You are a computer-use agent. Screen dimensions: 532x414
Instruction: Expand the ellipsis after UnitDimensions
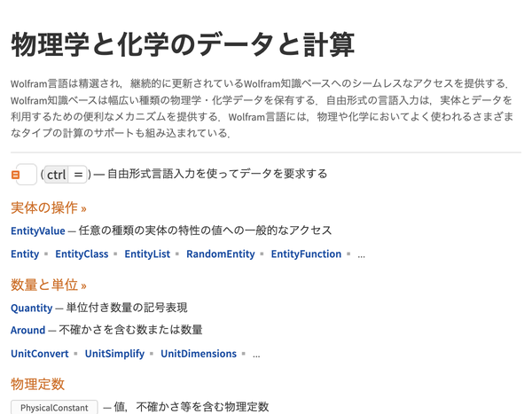click(x=256, y=355)
